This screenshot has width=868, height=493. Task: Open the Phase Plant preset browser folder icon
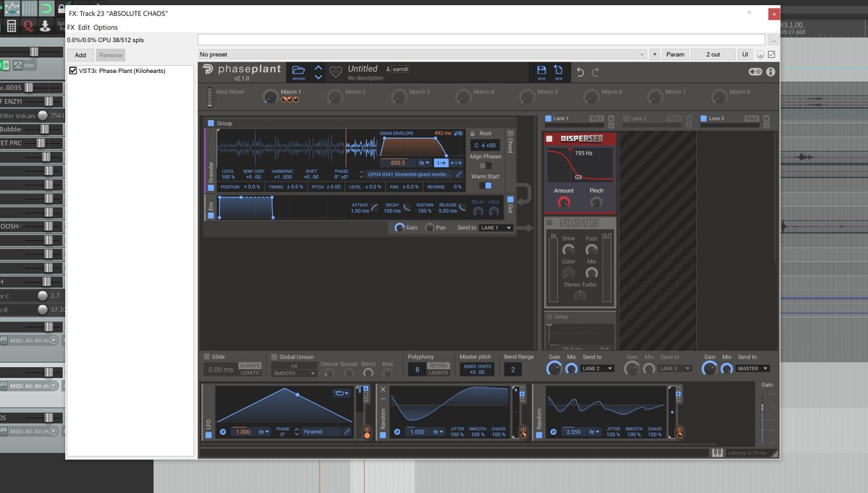299,69
